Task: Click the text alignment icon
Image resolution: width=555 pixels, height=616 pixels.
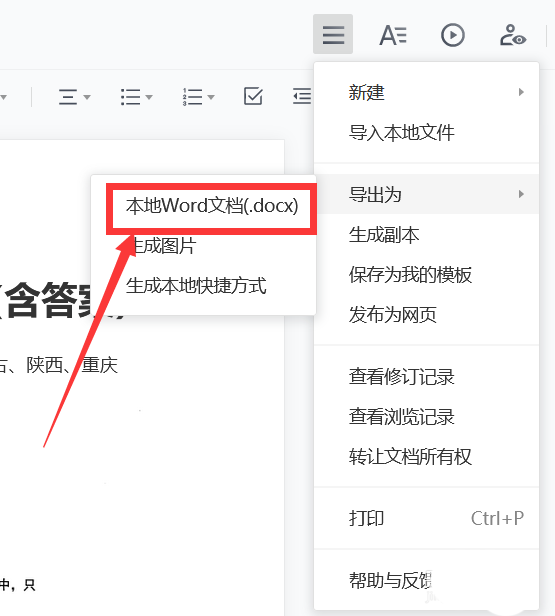Action: point(68,97)
